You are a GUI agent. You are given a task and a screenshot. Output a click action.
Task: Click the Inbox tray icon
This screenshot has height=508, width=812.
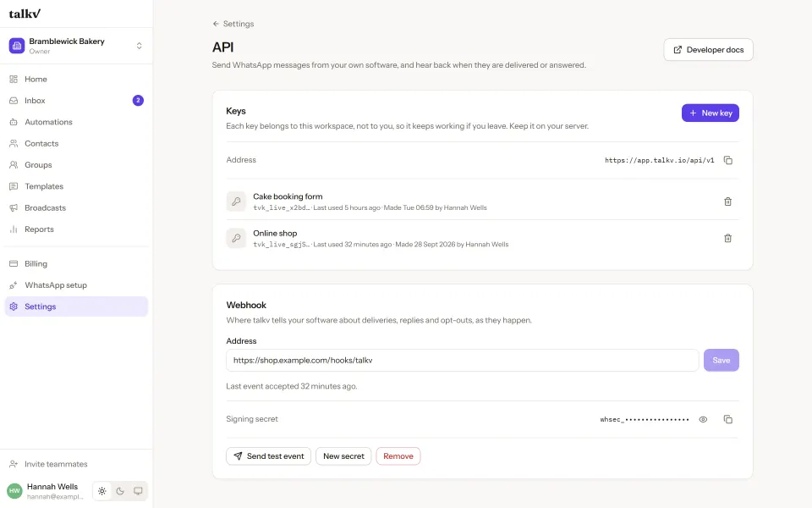point(14,101)
